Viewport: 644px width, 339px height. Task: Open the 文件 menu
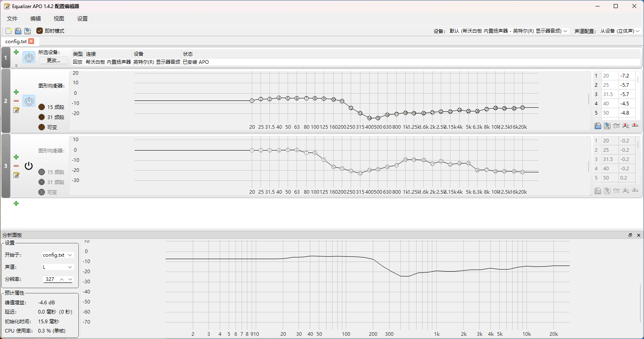coord(12,19)
